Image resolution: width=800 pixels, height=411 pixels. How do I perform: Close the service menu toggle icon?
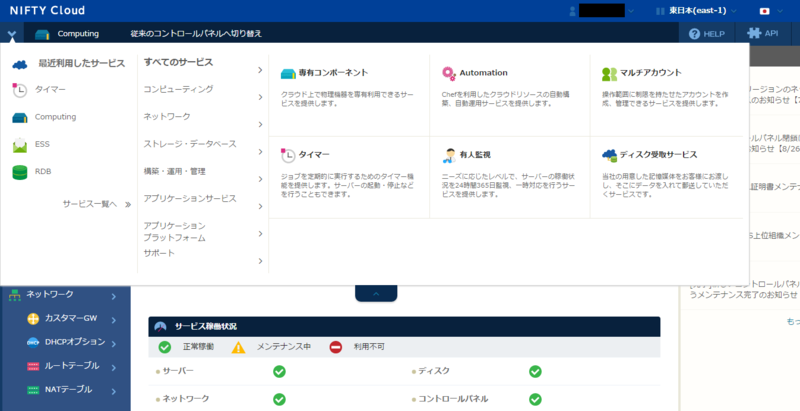[x=12, y=35]
